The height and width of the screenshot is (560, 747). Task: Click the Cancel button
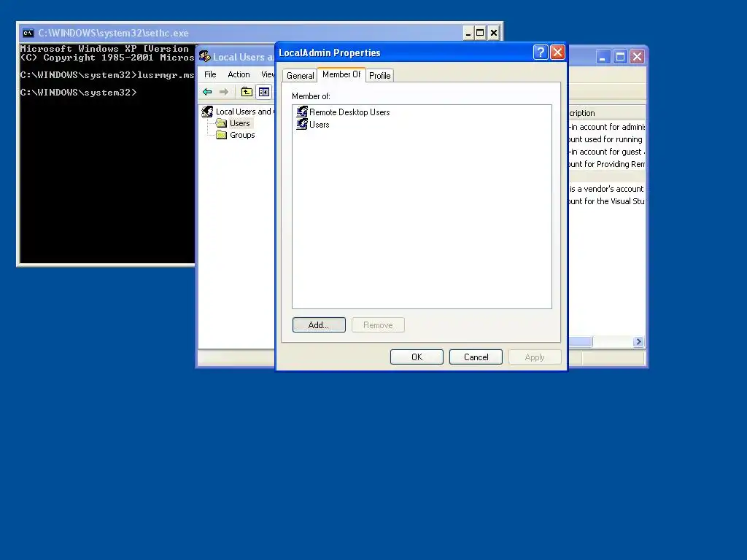coord(476,357)
